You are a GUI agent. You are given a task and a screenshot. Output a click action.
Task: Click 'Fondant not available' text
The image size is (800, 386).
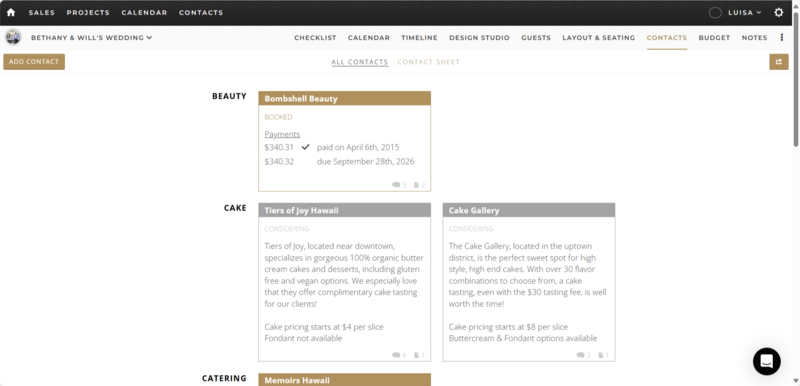pyautogui.click(x=303, y=338)
